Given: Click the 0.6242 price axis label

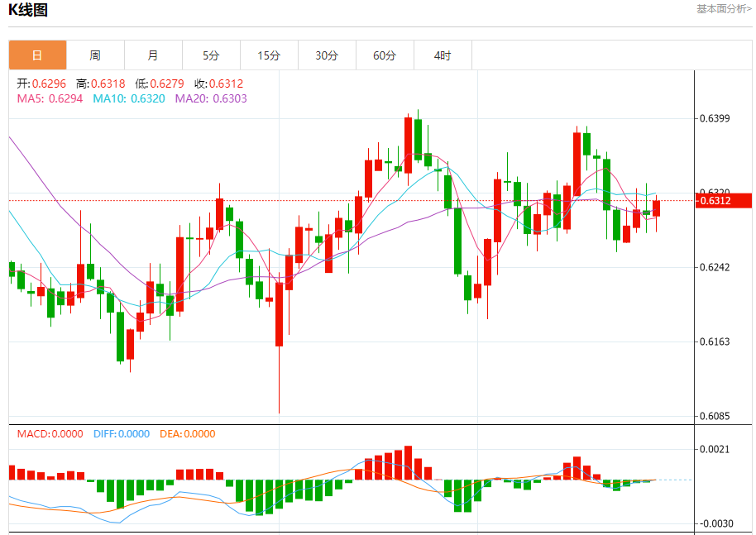Looking at the screenshot, I should [715, 268].
